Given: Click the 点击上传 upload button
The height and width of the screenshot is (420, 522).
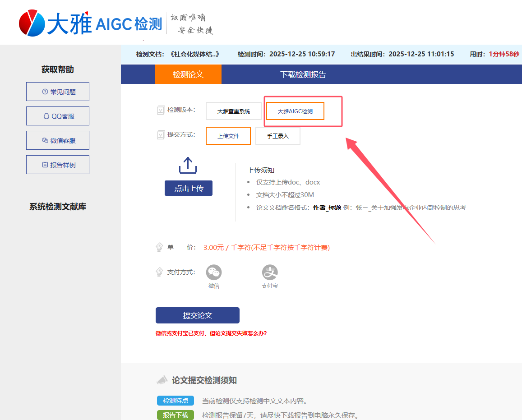Looking at the screenshot, I should click(x=188, y=188).
